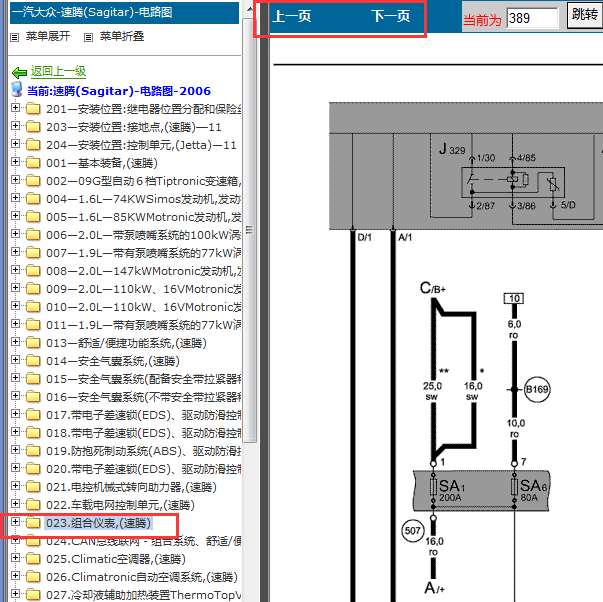
Task: Open the folder icon for 021.电控机械式转向助力器
Action: coord(33,487)
